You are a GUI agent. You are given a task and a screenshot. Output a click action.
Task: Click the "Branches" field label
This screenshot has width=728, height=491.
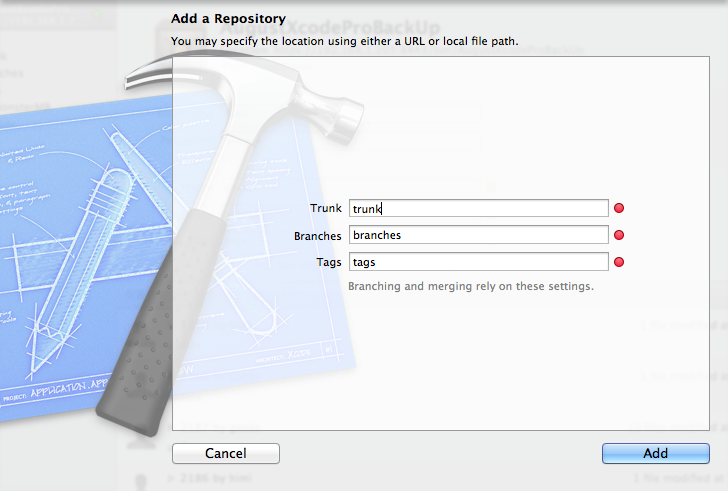click(x=318, y=236)
